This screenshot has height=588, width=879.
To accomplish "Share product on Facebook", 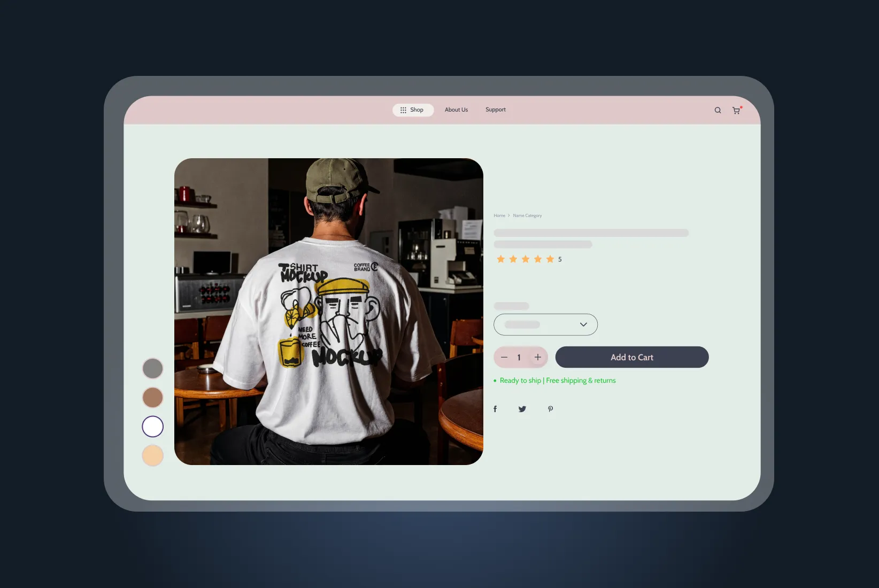I will pos(495,409).
